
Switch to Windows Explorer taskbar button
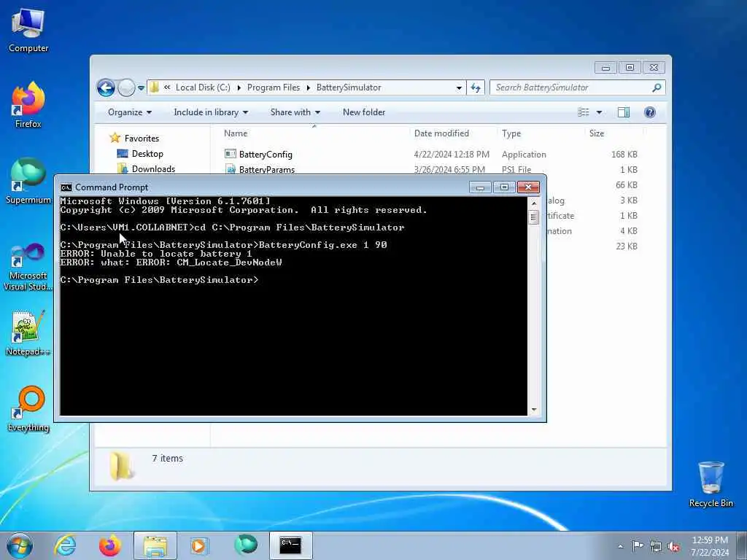click(x=155, y=545)
